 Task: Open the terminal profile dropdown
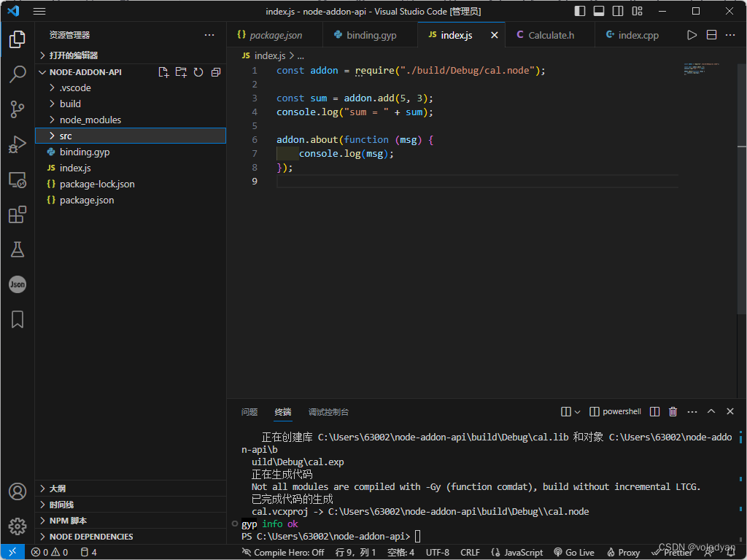tap(578, 411)
